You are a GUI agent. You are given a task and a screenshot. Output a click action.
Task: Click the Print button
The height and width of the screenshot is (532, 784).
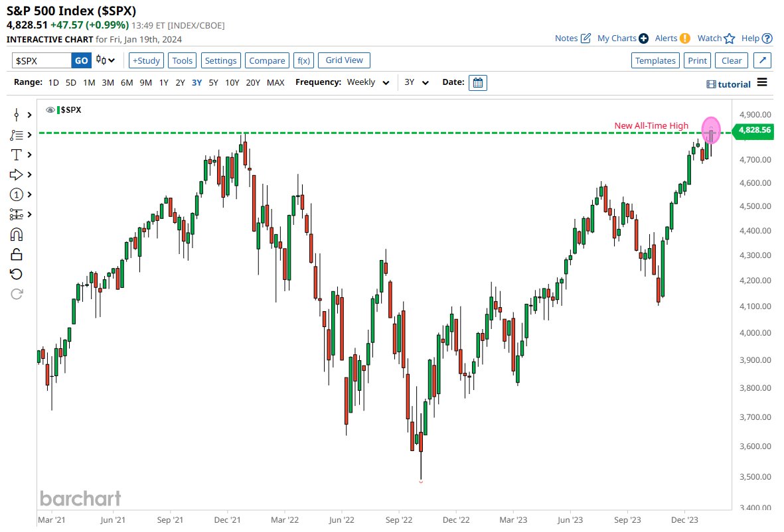(697, 60)
